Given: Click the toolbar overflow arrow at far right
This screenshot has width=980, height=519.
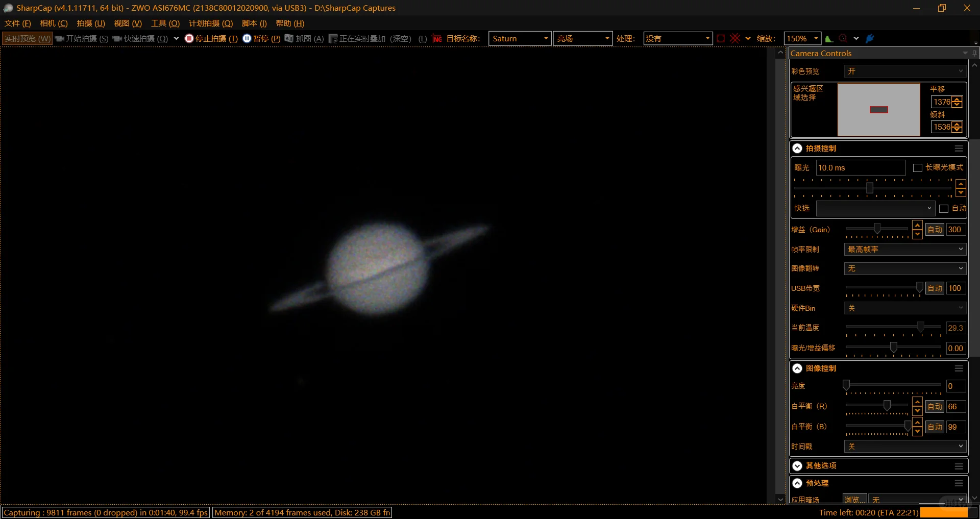Looking at the screenshot, I should pyautogui.click(x=975, y=42).
